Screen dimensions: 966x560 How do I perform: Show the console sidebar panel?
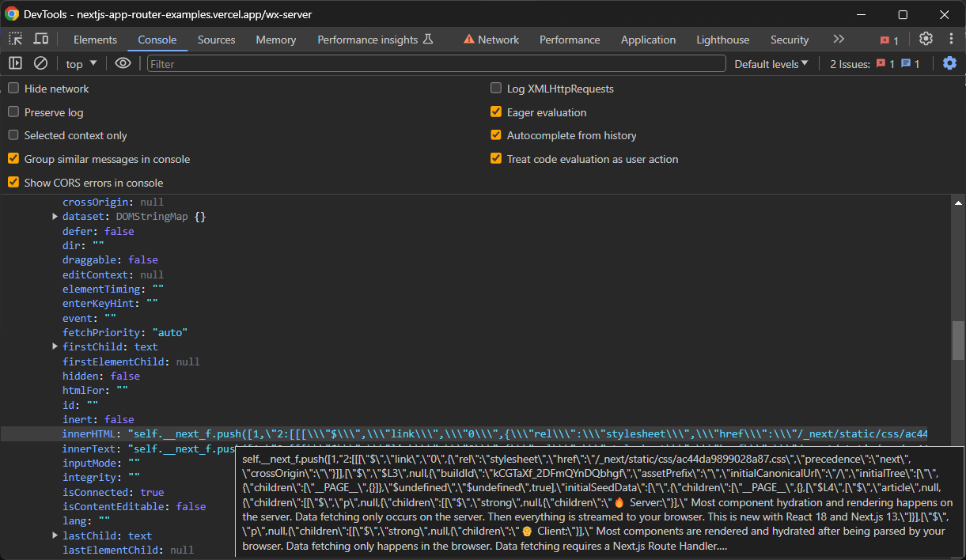click(x=15, y=64)
